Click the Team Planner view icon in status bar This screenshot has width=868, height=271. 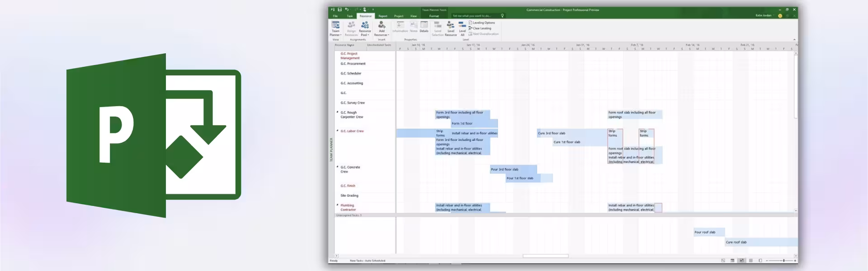point(741,261)
